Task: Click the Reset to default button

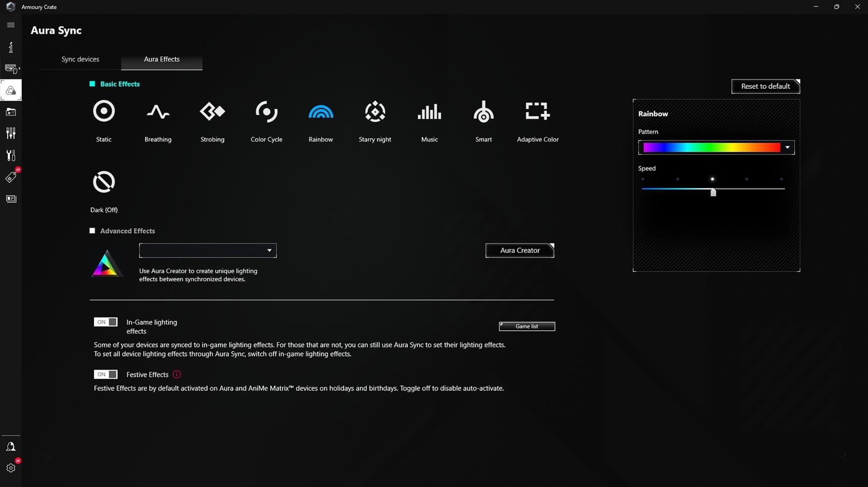Action: (x=765, y=86)
